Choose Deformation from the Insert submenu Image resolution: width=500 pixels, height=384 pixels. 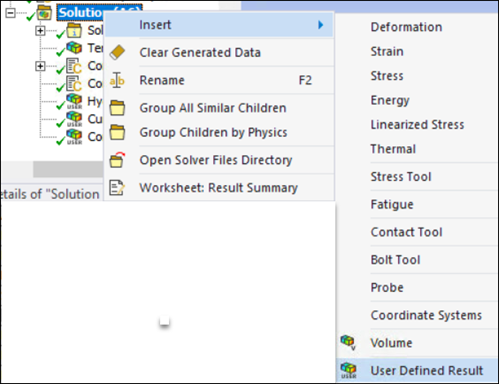[406, 27]
